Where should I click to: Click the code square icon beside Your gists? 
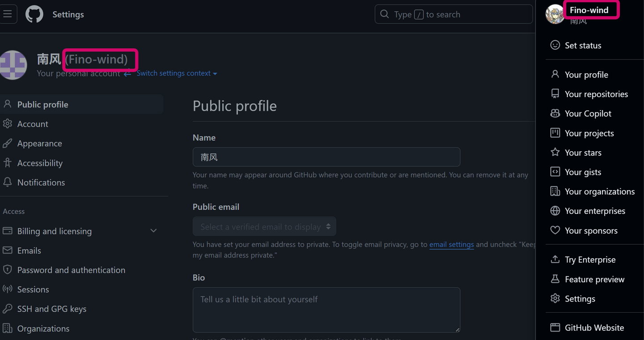click(555, 172)
